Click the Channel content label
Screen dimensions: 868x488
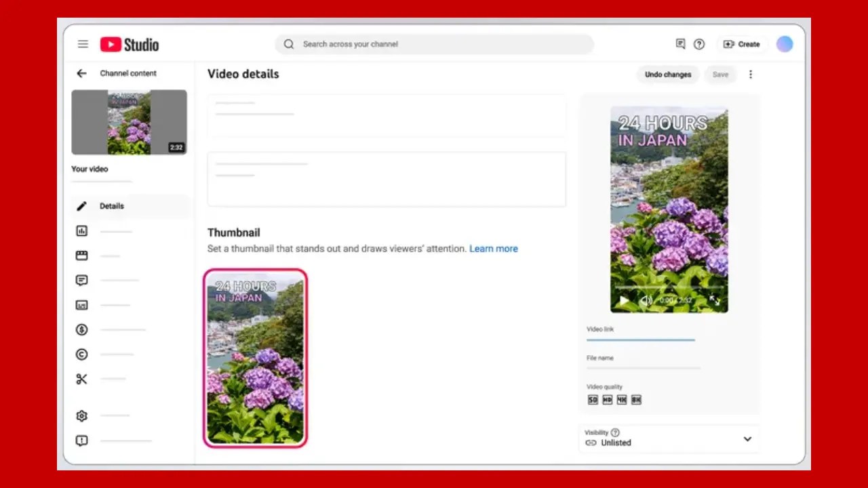(x=128, y=73)
